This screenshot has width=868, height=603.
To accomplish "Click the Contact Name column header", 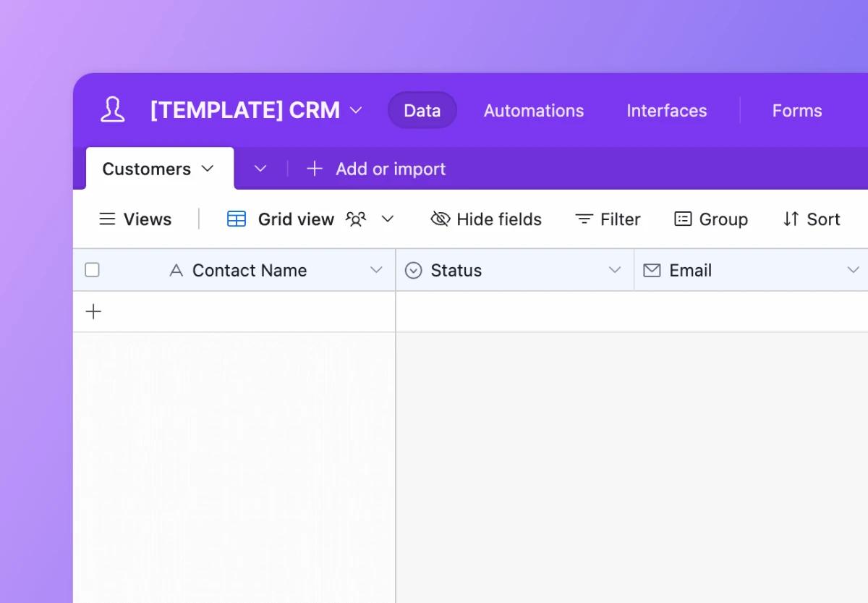I will [234, 270].
